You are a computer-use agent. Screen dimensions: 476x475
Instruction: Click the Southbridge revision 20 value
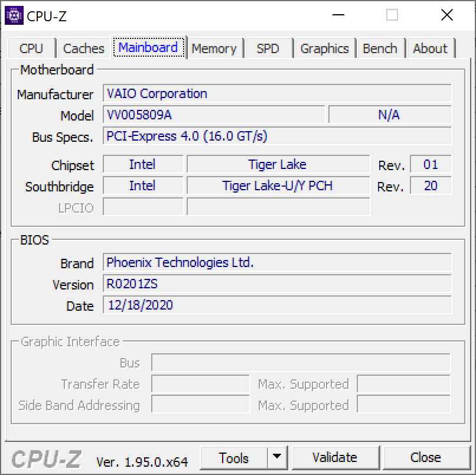tap(431, 186)
